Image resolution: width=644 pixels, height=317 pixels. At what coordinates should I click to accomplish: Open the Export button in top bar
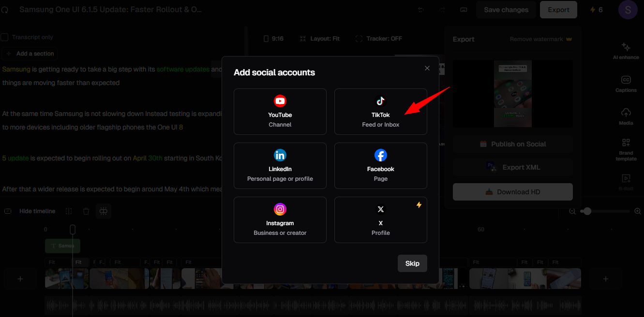[x=558, y=10]
